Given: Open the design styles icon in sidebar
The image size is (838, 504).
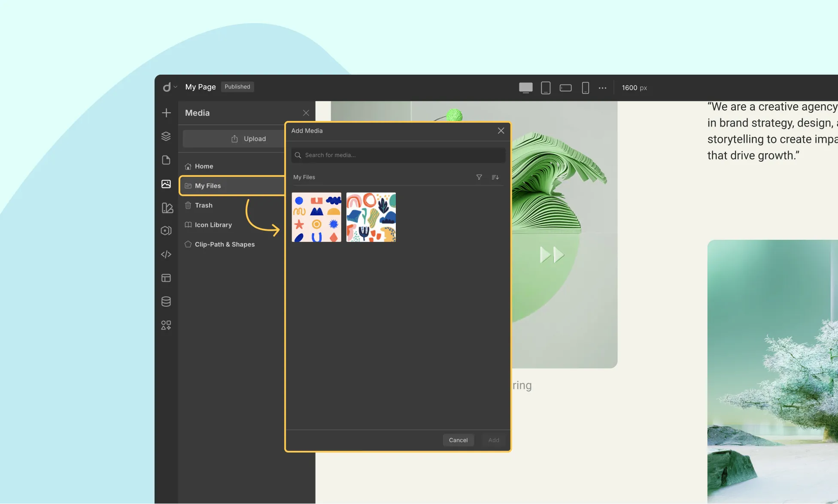Looking at the screenshot, I should [x=167, y=208].
